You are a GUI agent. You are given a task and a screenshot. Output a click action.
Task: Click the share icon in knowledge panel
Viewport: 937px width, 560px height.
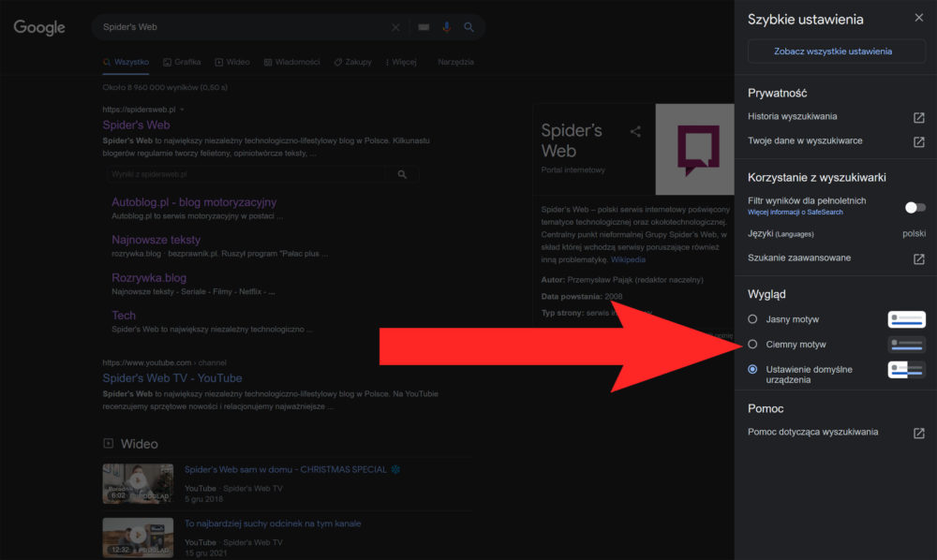[x=635, y=132]
